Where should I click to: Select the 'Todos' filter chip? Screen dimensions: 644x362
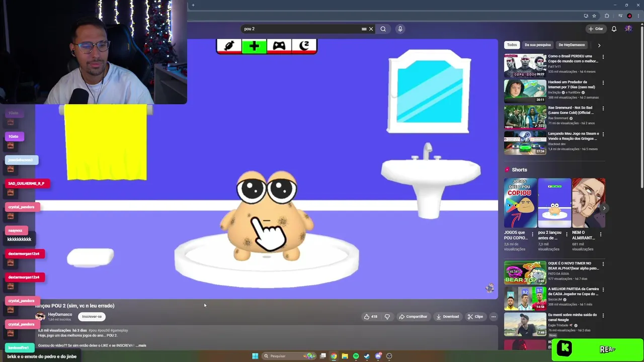coord(512,45)
